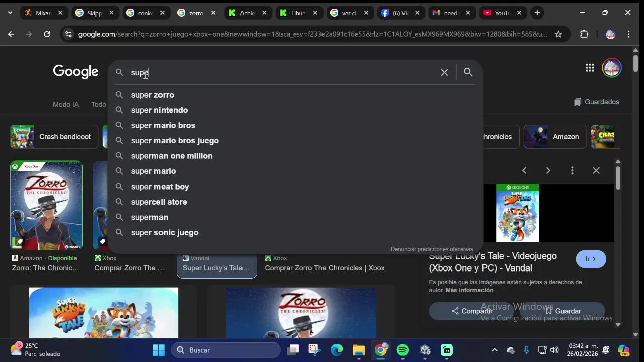This screenshot has width=644, height=362.
Task: Select suggestion superman one million
Action: tap(294, 156)
